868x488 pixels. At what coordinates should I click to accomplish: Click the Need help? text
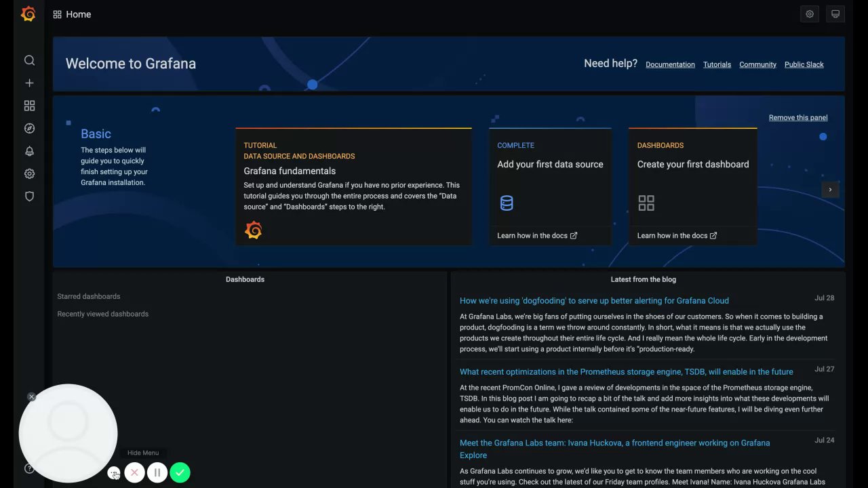(610, 63)
